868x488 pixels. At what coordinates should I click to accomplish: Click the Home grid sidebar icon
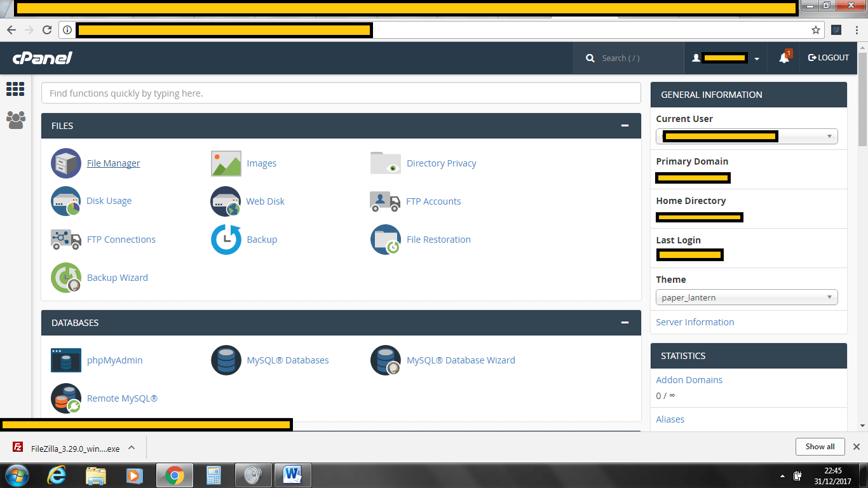pyautogui.click(x=15, y=89)
